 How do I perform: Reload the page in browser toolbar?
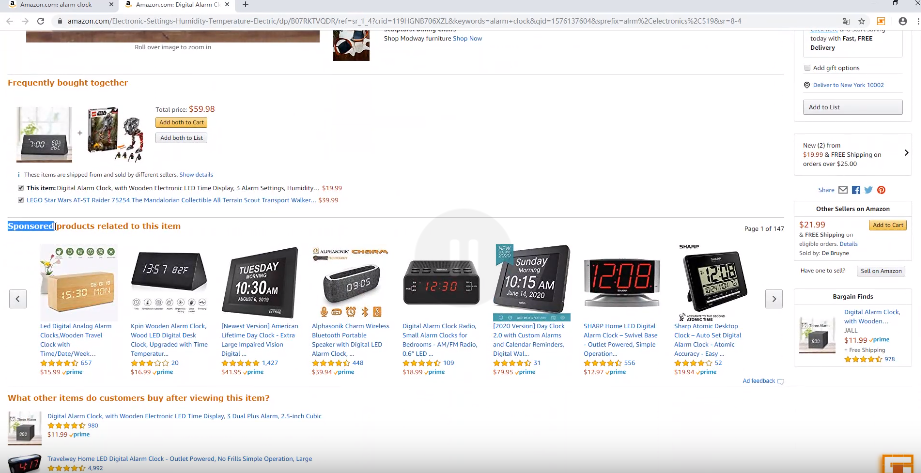[41, 21]
